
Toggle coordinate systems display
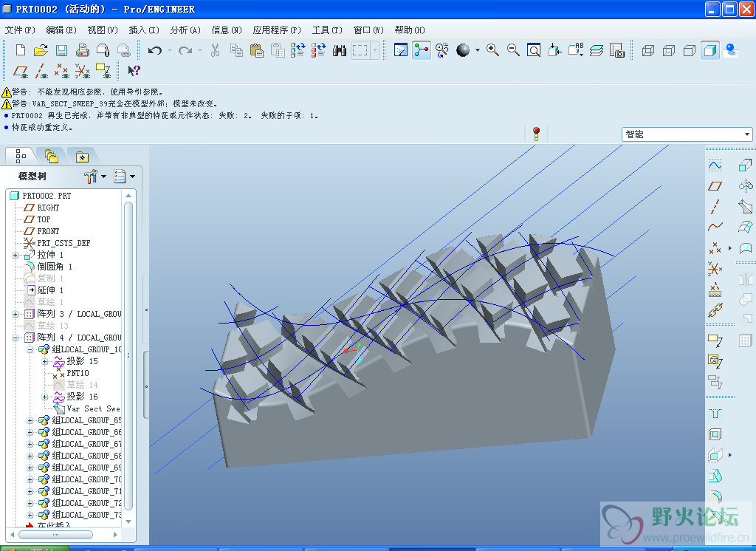(83, 72)
